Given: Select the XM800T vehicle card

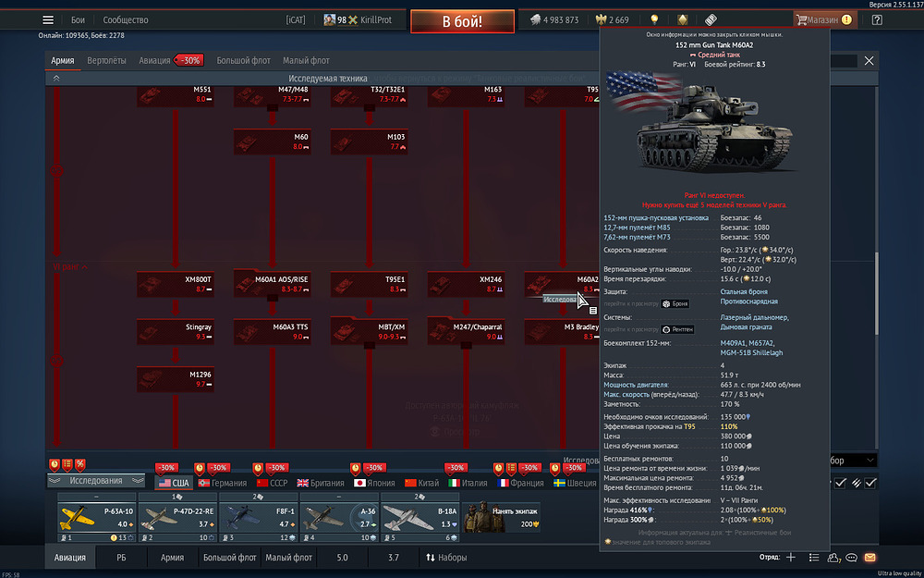Looking at the screenshot, I should click(x=175, y=284).
